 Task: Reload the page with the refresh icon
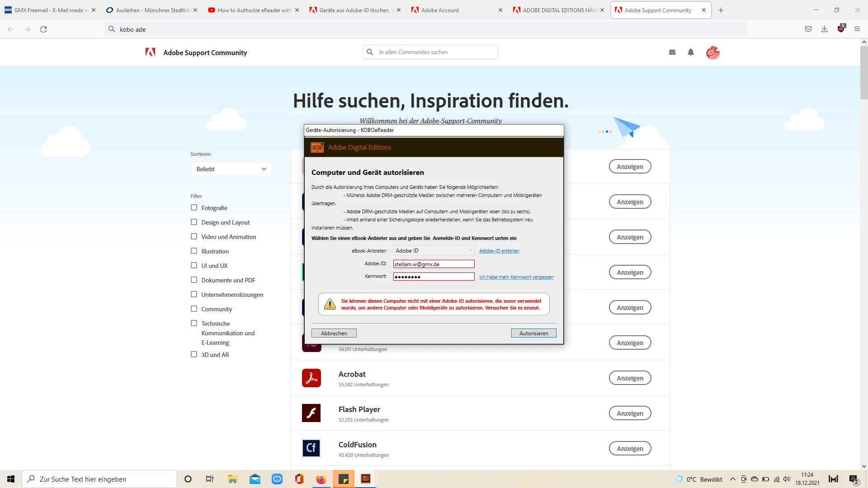click(x=43, y=29)
